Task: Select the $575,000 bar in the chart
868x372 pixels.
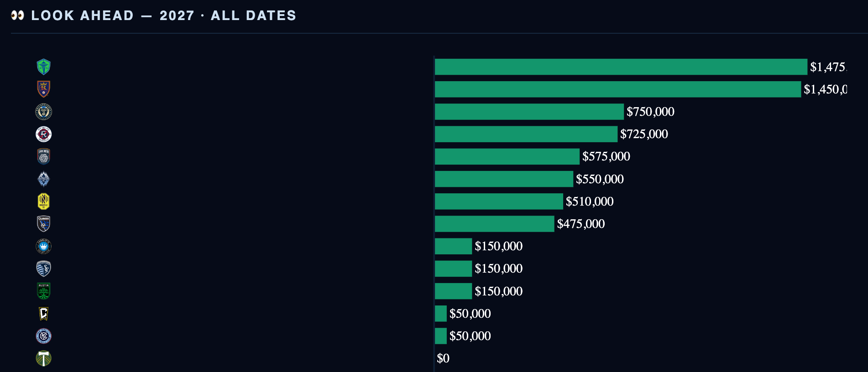Action: tap(507, 156)
